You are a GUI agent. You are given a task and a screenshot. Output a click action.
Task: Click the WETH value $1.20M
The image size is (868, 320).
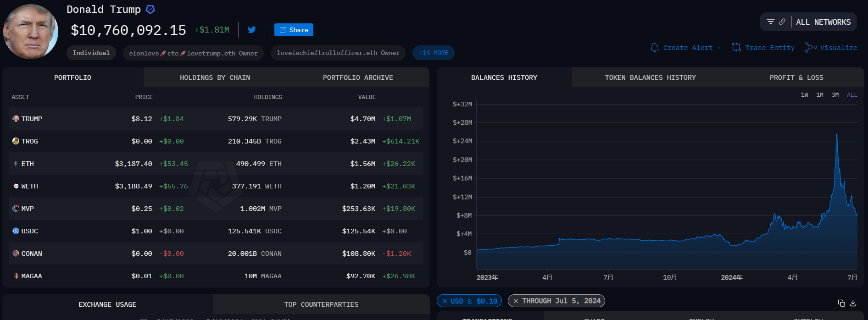[x=362, y=186]
